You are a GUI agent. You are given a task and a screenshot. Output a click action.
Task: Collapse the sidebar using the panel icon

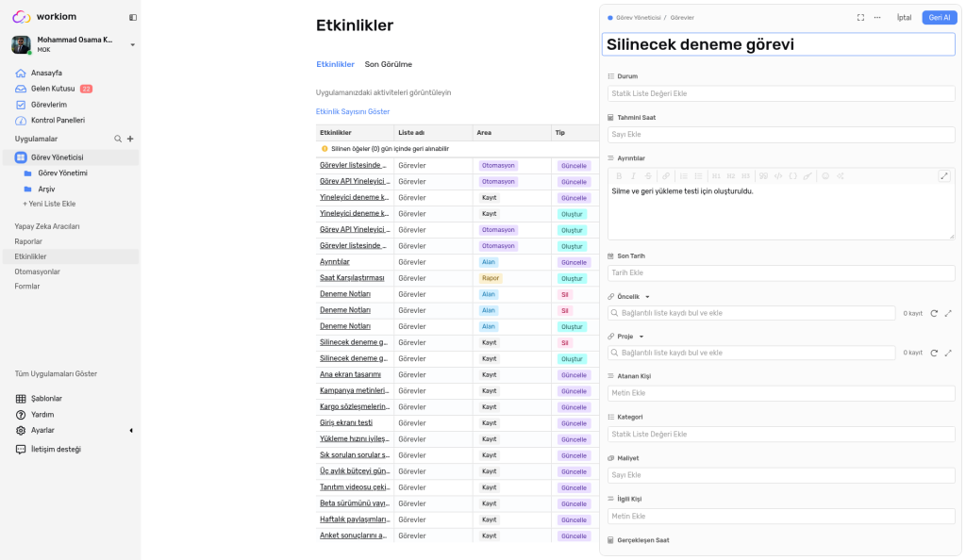point(132,17)
